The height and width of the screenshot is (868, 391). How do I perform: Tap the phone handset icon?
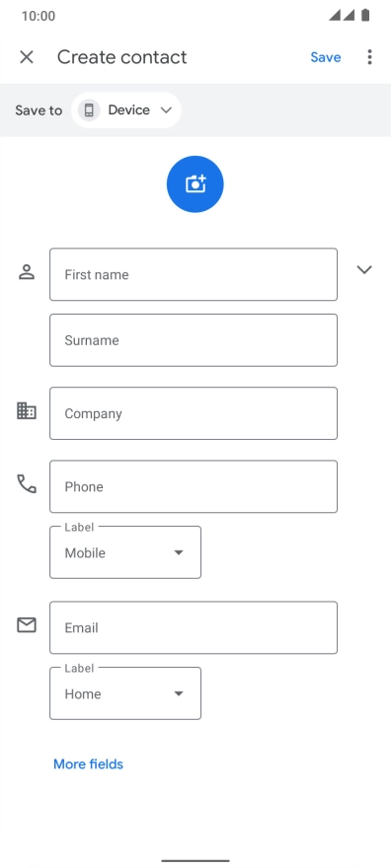[x=27, y=484]
